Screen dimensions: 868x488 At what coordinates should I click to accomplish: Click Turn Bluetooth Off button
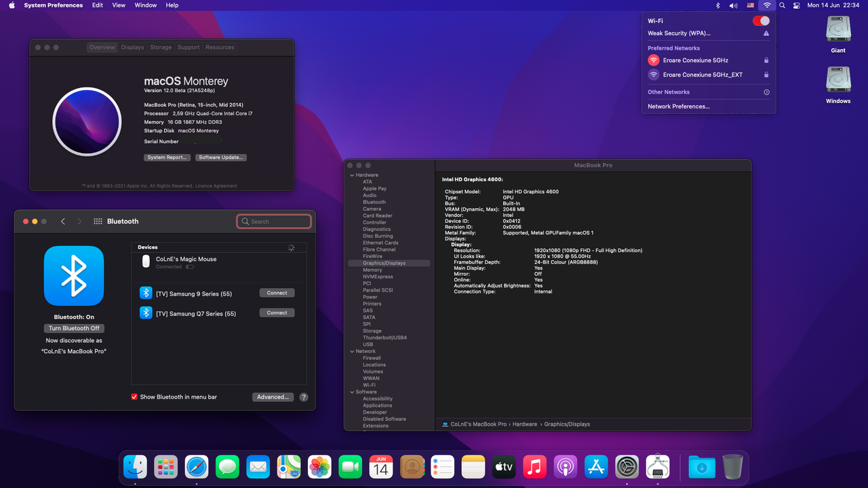(74, 328)
